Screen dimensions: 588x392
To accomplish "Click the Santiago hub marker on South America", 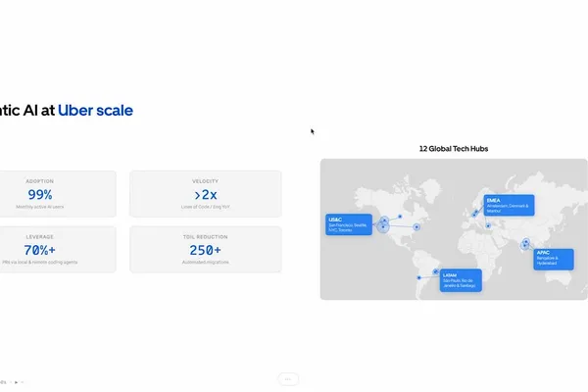I will pos(418,277).
